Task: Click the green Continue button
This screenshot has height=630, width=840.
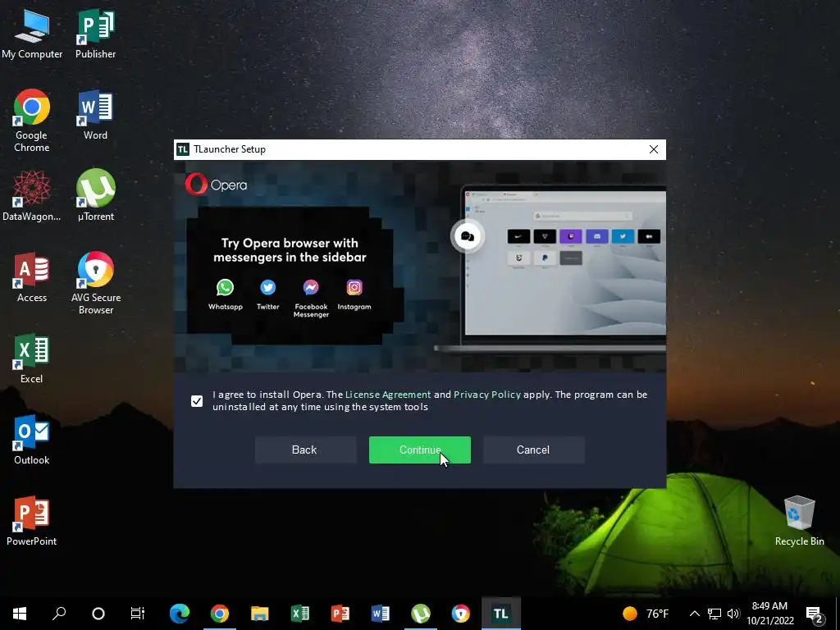Action: [419, 450]
